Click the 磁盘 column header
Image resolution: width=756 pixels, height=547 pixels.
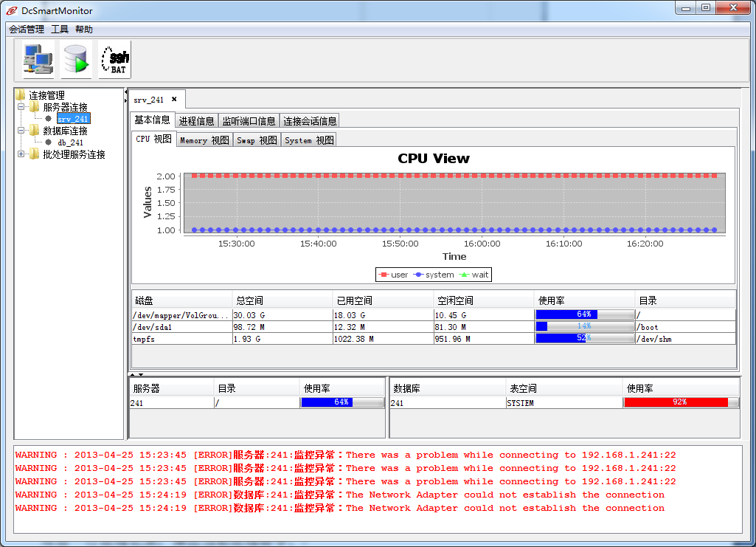click(181, 300)
